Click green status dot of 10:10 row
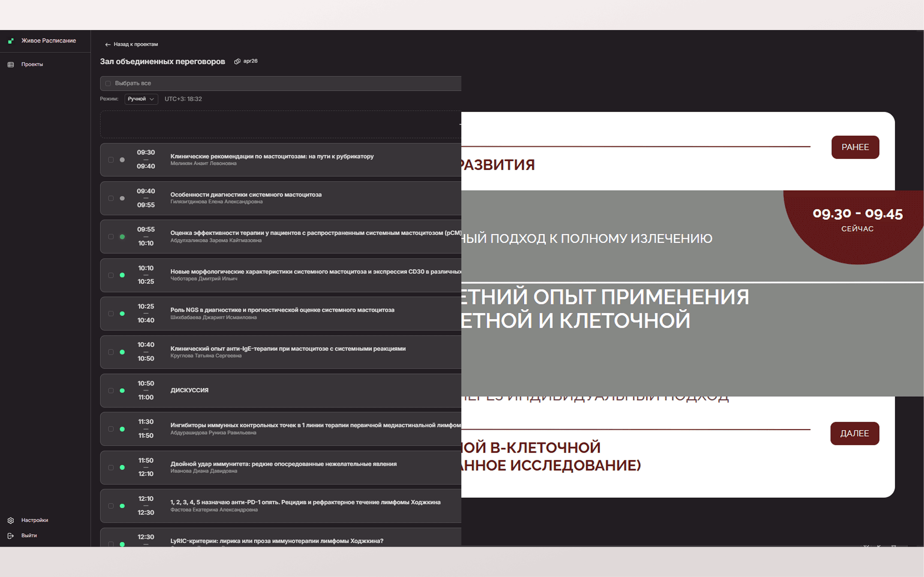The width and height of the screenshot is (924, 577). [122, 275]
